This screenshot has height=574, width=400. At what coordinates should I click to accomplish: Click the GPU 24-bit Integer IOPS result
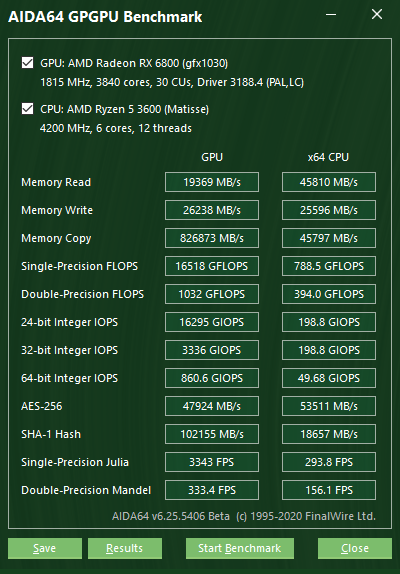[x=212, y=322]
